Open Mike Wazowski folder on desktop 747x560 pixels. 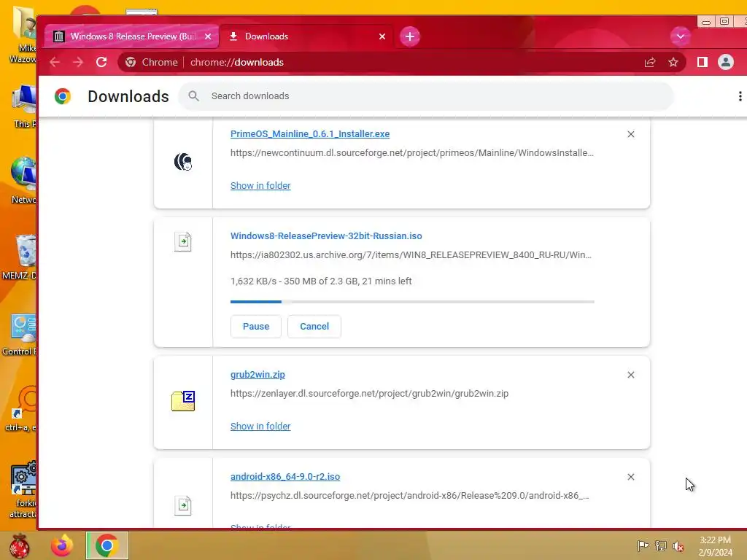click(25, 24)
